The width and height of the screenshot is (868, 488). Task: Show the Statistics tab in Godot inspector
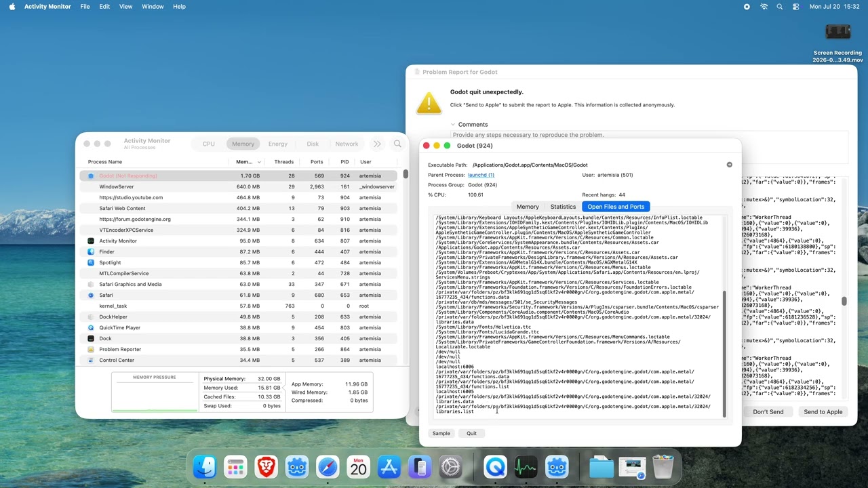563,207
